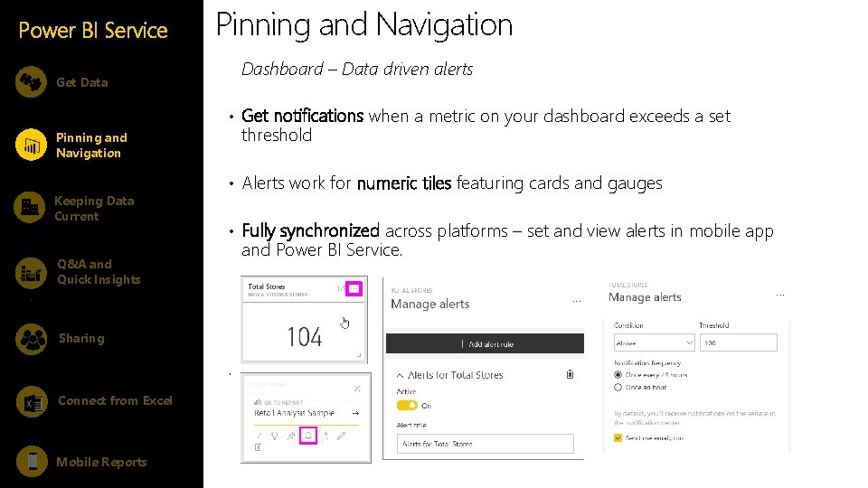Click the lightbulb insights icon in tile menu
Screen dimensions: 868x488
275,436
